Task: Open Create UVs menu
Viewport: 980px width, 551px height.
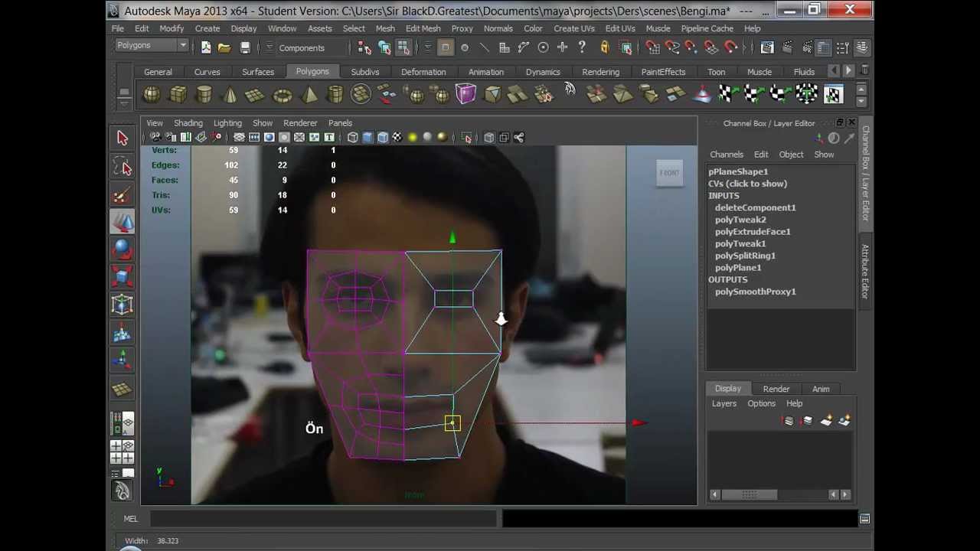Action: [x=574, y=29]
